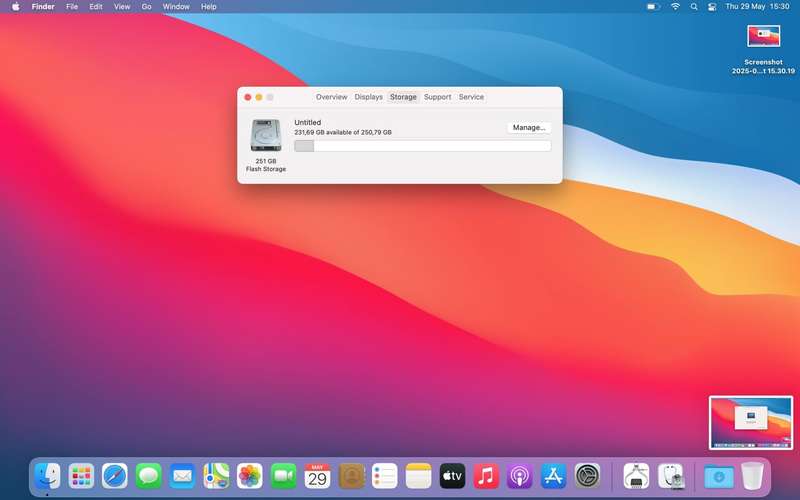Launch Reminders from the Dock
The width and height of the screenshot is (800, 500).
click(x=385, y=476)
